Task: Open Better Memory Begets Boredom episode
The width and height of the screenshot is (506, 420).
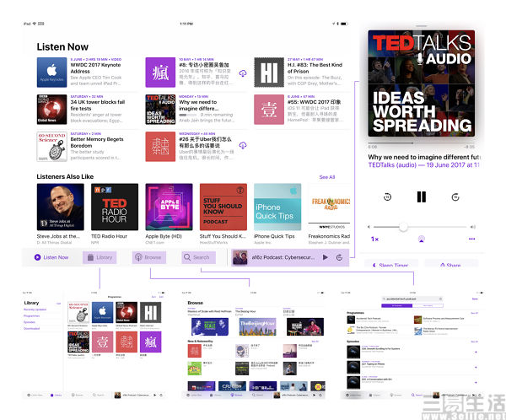Action: pyautogui.click(x=97, y=147)
